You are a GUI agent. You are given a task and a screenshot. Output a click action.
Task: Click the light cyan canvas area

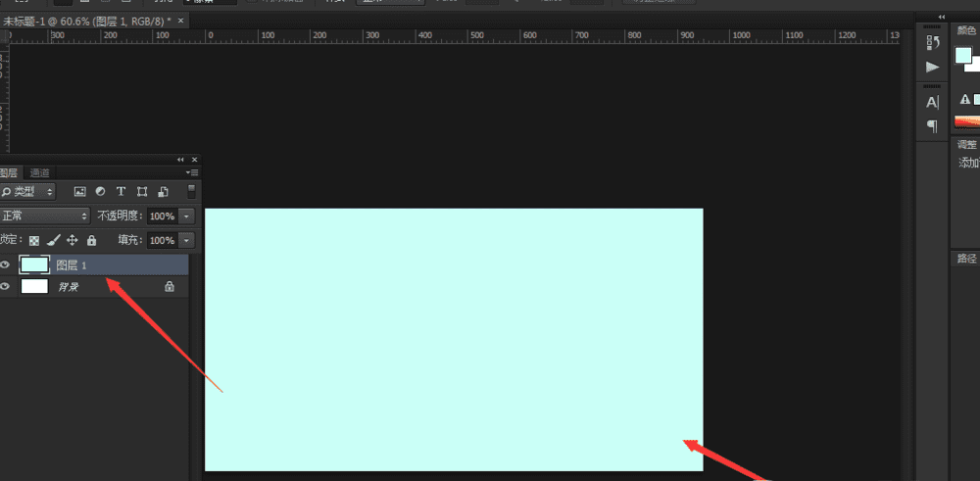point(454,339)
